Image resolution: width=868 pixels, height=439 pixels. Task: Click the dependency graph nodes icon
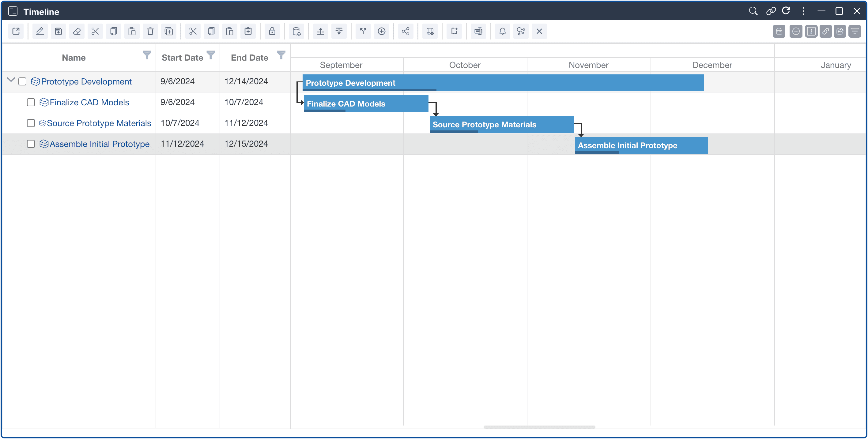(x=521, y=31)
